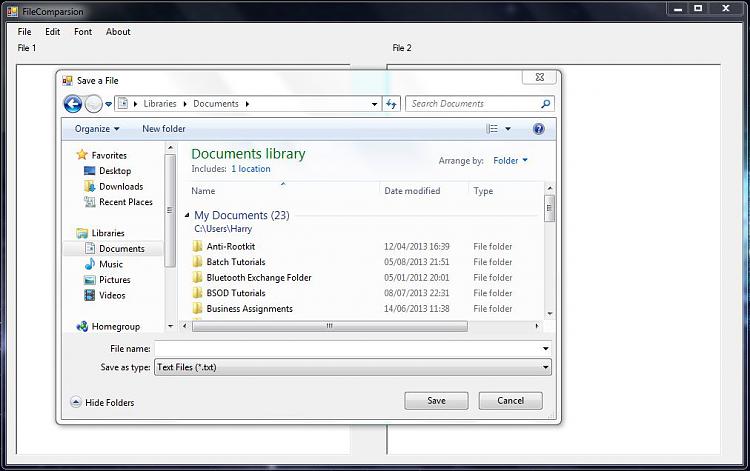This screenshot has width=750, height=471.
Task: Click the navigation pane scrollbar thumb
Action: pos(170,210)
